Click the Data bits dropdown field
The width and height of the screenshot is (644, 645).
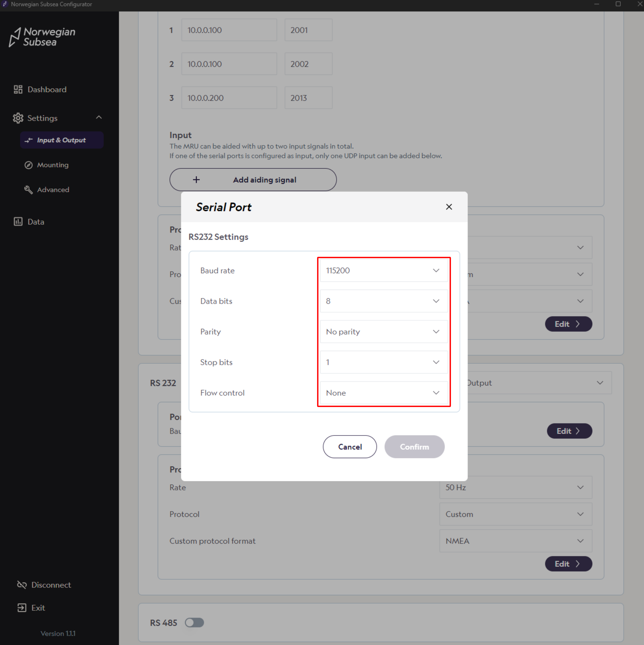[x=384, y=301]
